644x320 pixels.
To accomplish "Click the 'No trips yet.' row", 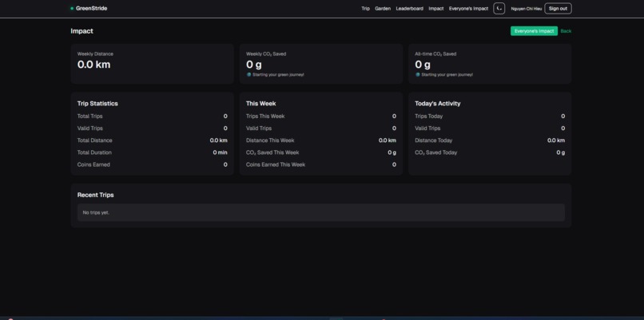I will [320, 212].
